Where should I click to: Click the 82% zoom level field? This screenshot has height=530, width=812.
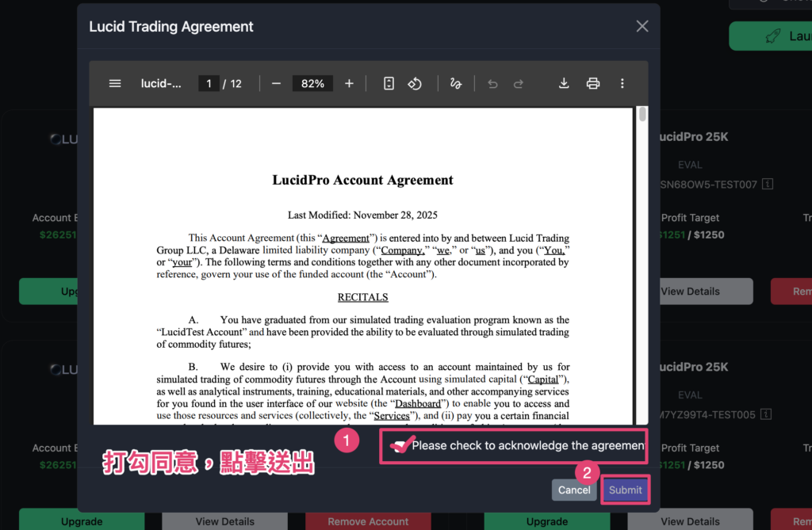pyautogui.click(x=312, y=83)
